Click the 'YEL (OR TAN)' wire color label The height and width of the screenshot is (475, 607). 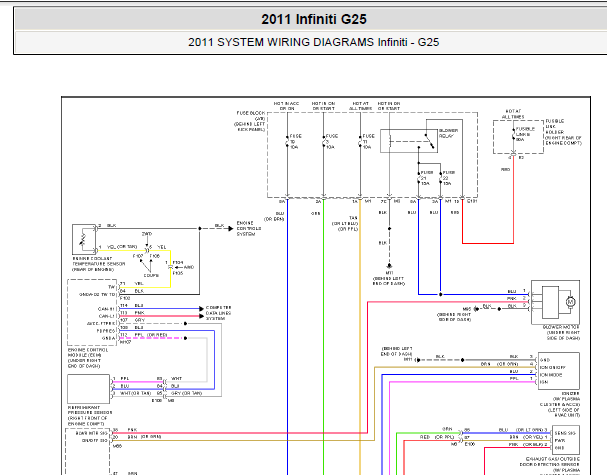point(122,247)
